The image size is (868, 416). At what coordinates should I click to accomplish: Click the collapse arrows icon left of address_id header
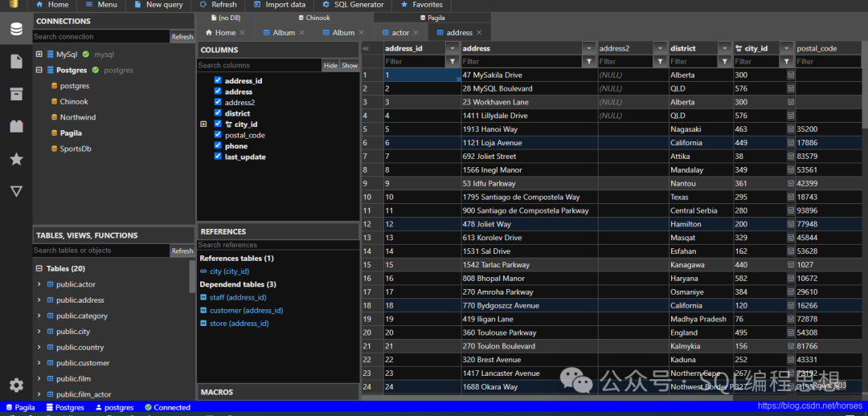coord(366,48)
